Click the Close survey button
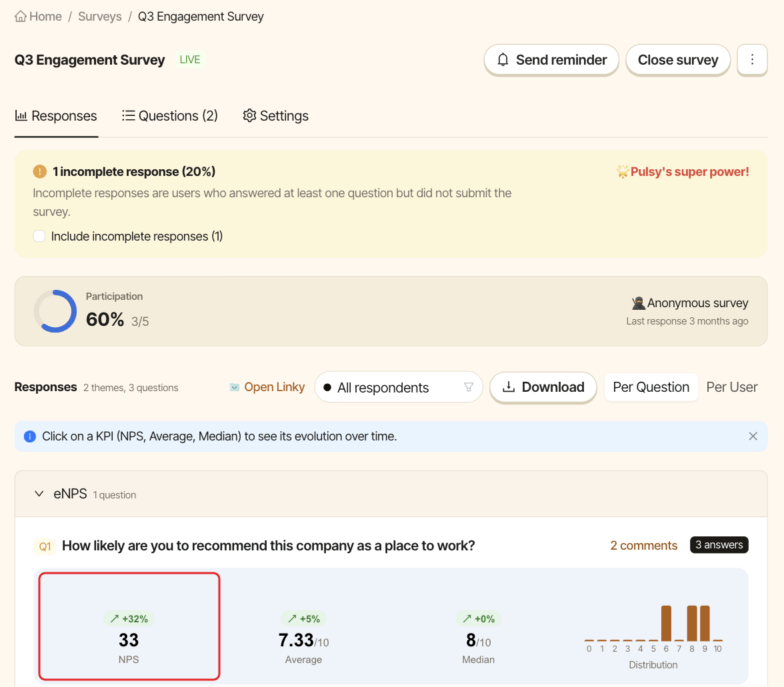This screenshot has width=784, height=687. tap(677, 60)
